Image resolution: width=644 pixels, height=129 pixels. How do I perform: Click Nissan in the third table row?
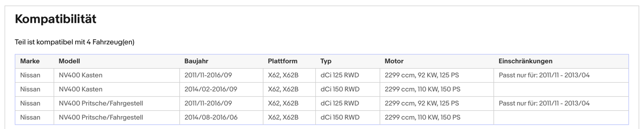pyautogui.click(x=30, y=103)
